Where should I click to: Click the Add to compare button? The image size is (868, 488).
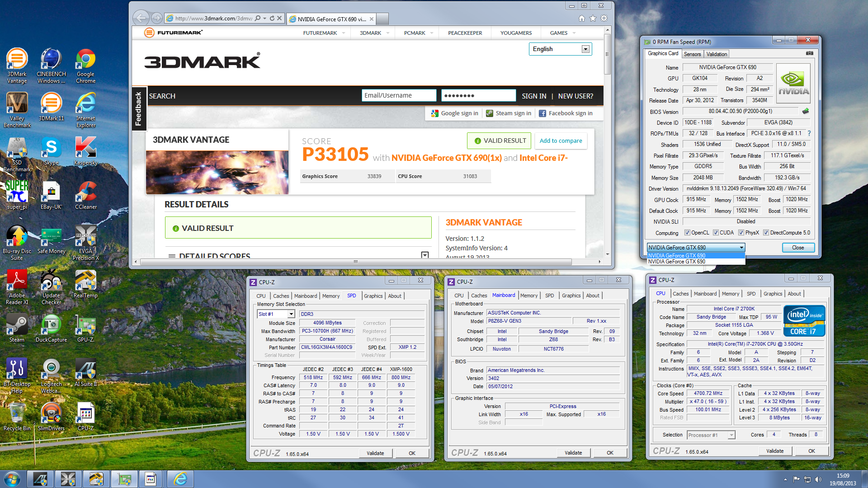pos(561,141)
